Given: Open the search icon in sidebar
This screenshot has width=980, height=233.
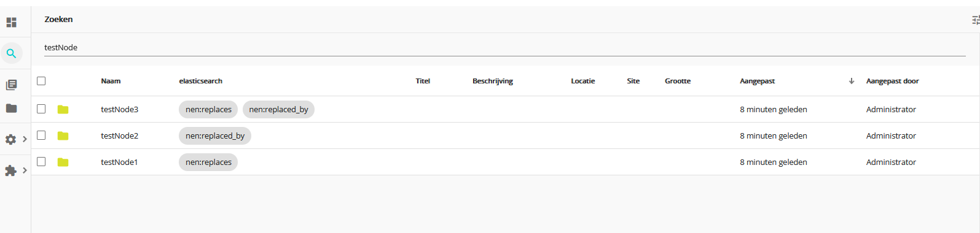Looking at the screenshot, I should tap(11, 53).
